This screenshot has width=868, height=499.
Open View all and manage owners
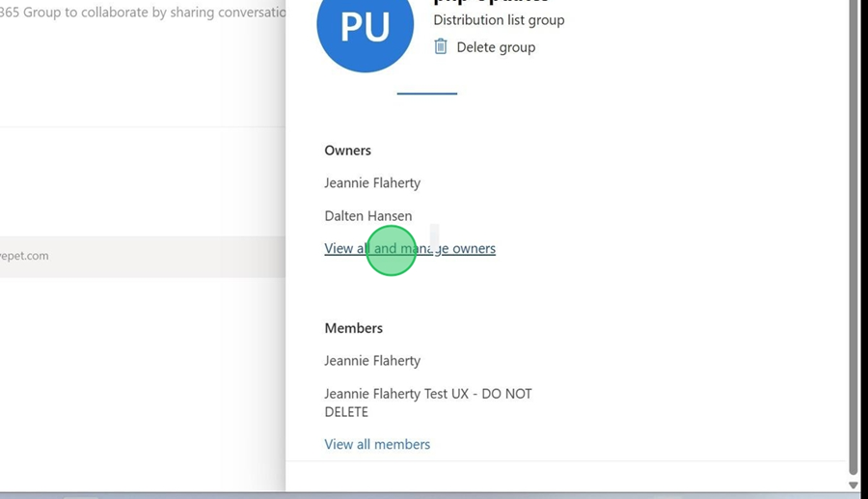point(410,248)
